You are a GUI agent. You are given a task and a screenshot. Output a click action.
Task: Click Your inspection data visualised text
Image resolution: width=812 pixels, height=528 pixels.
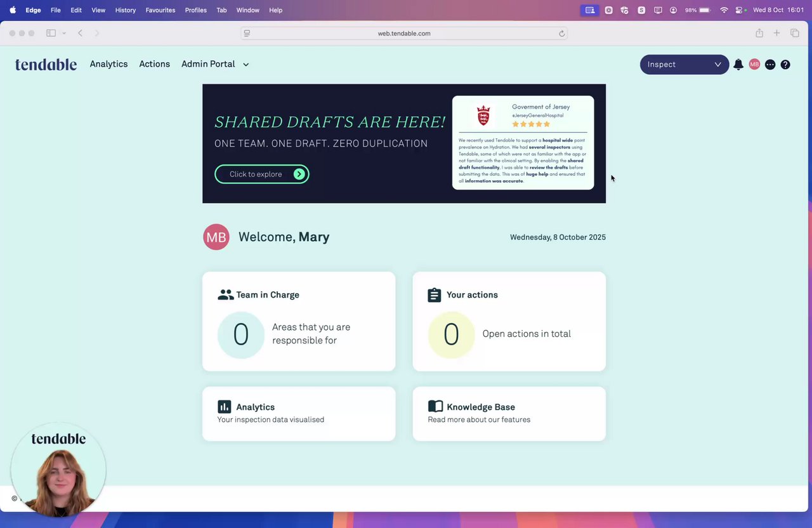(x=271, y=419)
